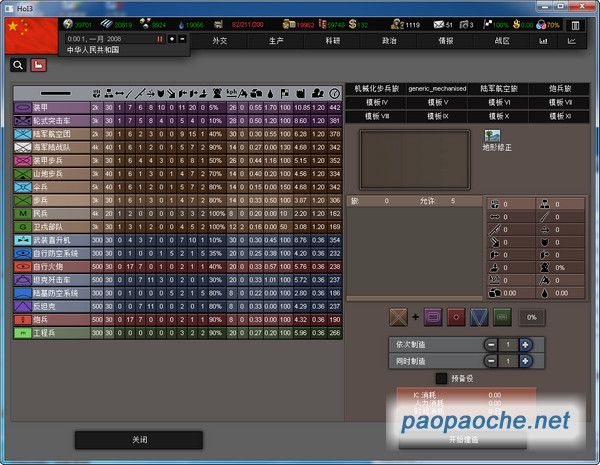Select the 轮式突击车 unit row
This screenshot has width=600, height=465.
pyautogui.click(x=178, y=121)
